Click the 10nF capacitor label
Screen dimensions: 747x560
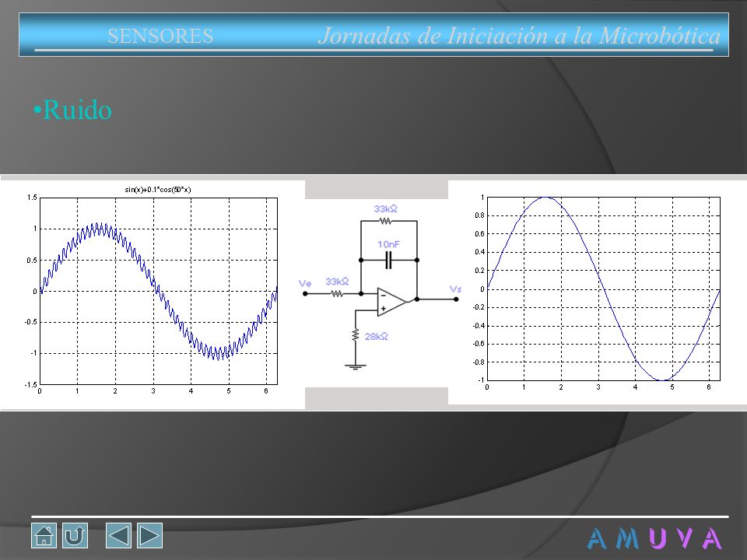[388, 244]
